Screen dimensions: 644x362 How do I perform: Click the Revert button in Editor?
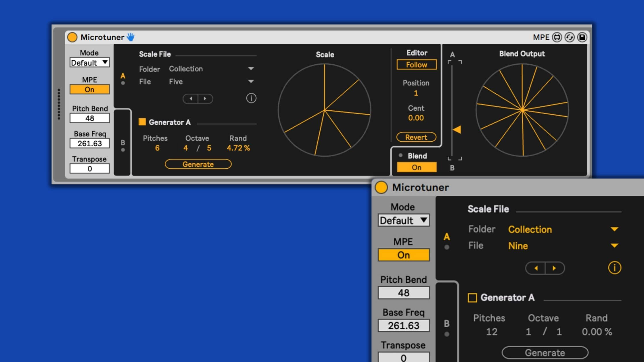[x=416, y=137]
